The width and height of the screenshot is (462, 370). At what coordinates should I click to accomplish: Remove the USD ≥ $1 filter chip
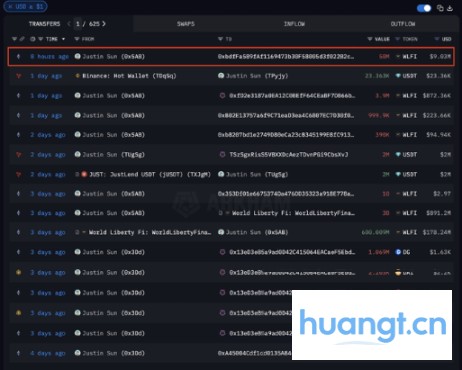pyautogui.click(x=9, y=6)
